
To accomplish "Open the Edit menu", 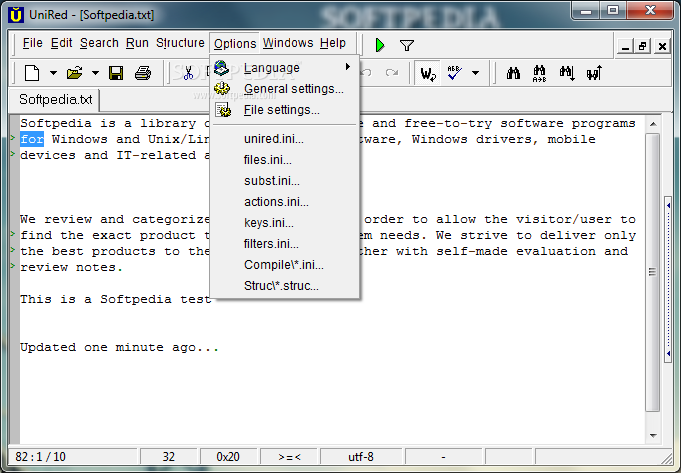I will pos(61,43).
